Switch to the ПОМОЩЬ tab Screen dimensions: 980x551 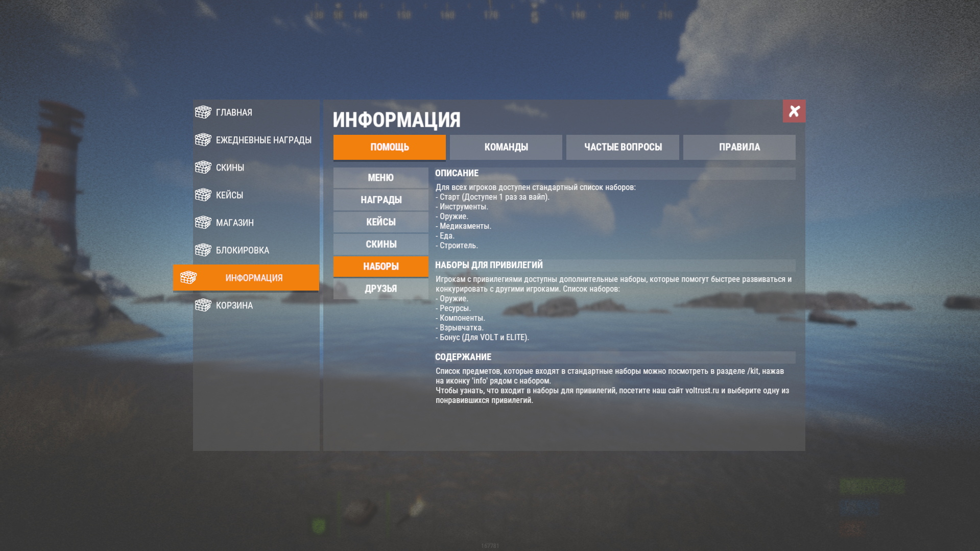[x=389, y=148]
